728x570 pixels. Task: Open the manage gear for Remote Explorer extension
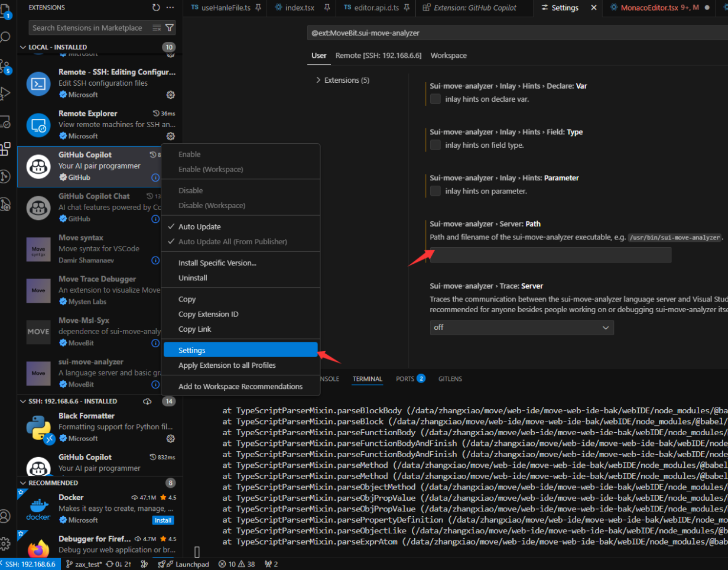[x=171, y=136]
